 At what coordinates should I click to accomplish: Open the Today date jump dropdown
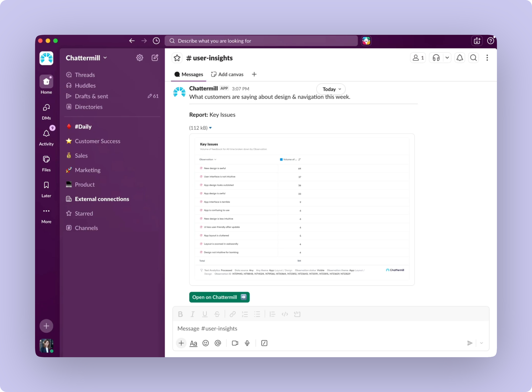pos(331,89)
